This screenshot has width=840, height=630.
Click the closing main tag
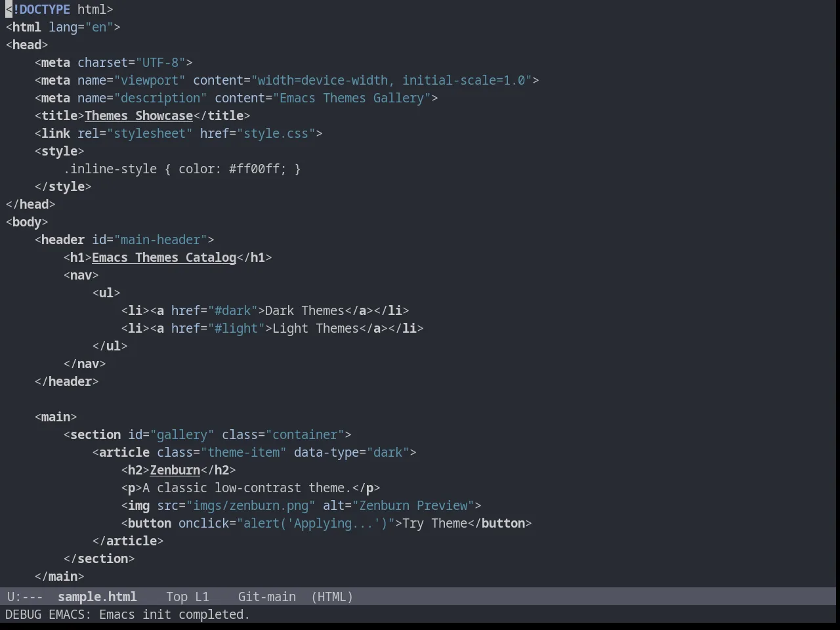click(60, 576)
